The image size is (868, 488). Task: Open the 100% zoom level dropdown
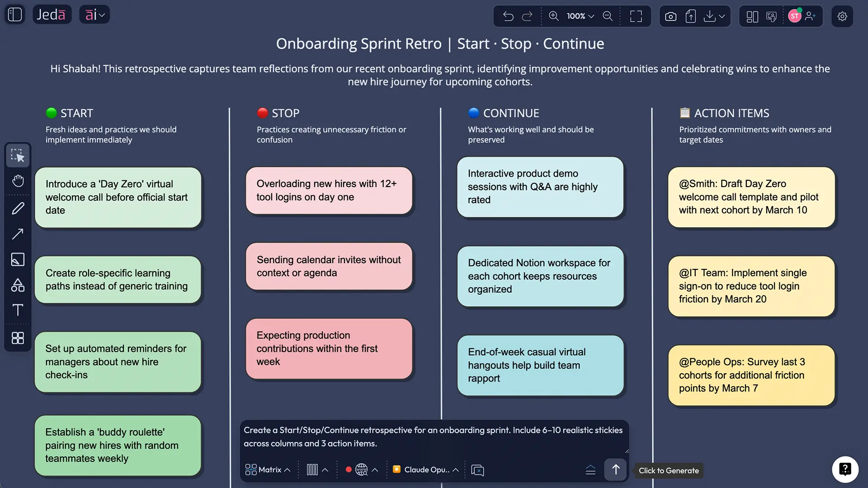point(580,16)
